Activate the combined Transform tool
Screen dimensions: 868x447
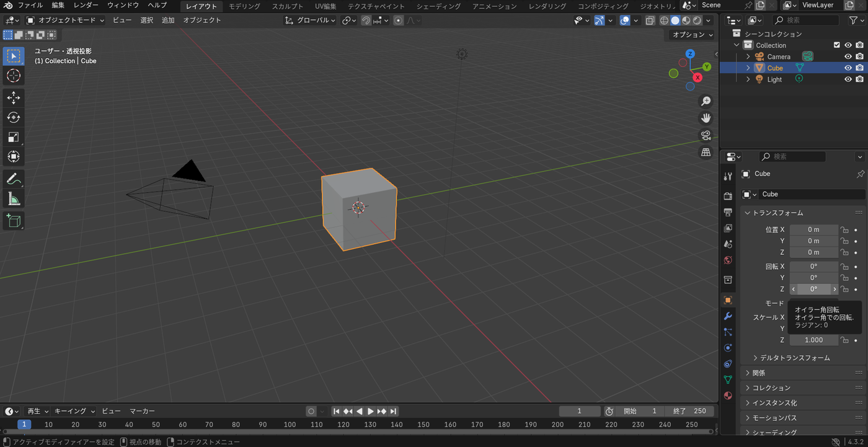point(14,157)
